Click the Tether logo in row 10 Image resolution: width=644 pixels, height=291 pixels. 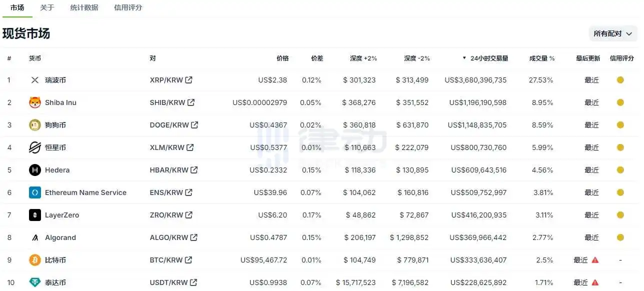coord(35,282)
